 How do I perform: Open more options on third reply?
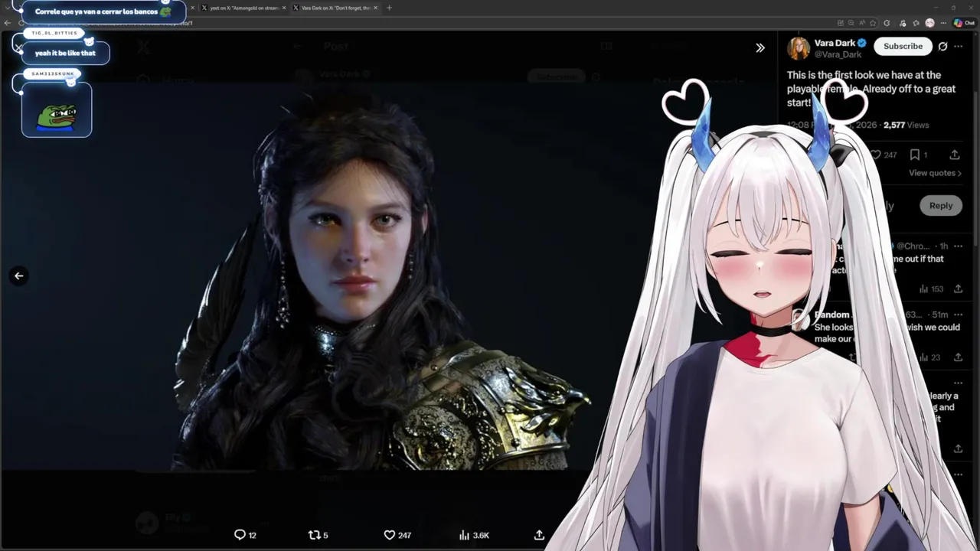pos(959,383)
